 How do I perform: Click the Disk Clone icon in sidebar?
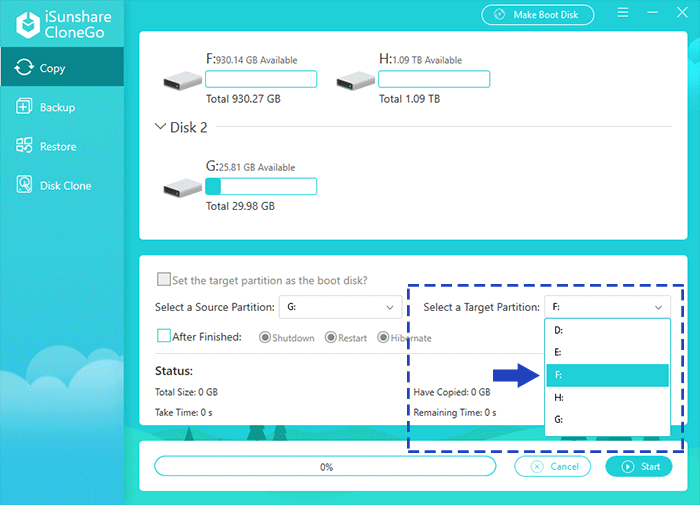24,184
